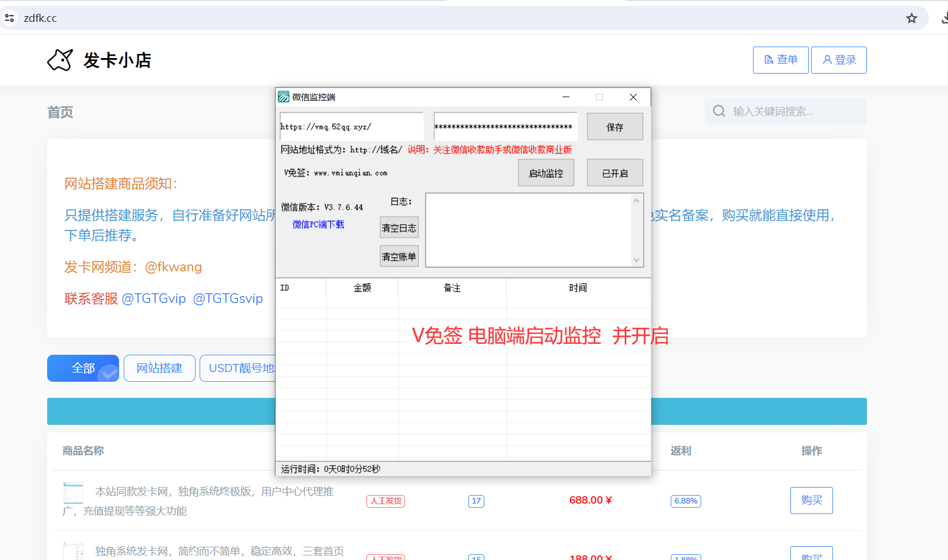Click 运行时间 status bar text
Viewport: 948px width, 560px height.
click(x=330, y=469)
